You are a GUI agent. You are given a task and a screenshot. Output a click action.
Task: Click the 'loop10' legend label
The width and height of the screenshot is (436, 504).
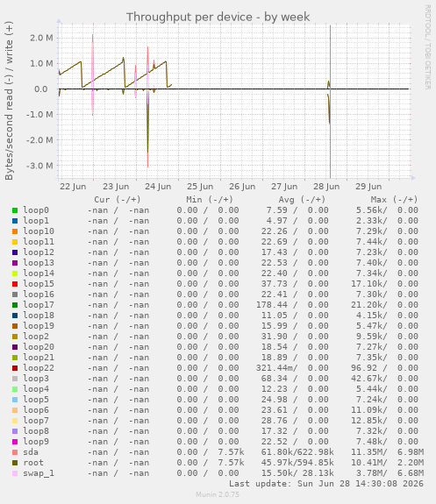39,231
